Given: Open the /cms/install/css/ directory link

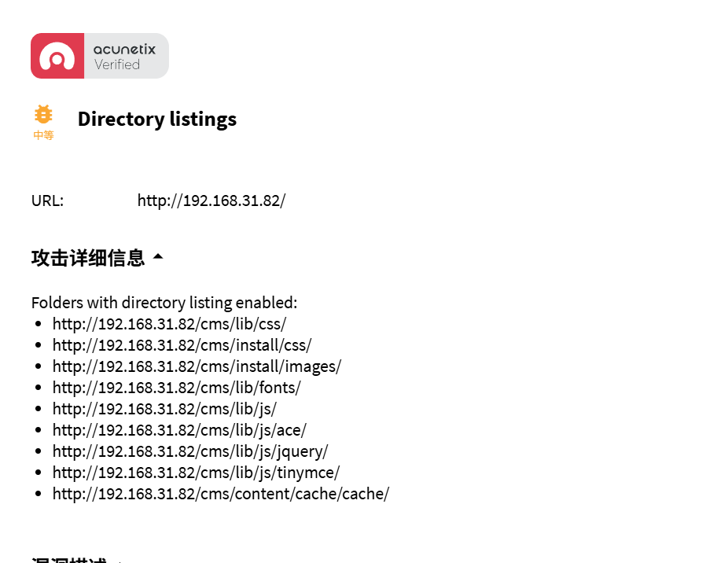Looking at the screenshot, I should click(x=182, y=345).
